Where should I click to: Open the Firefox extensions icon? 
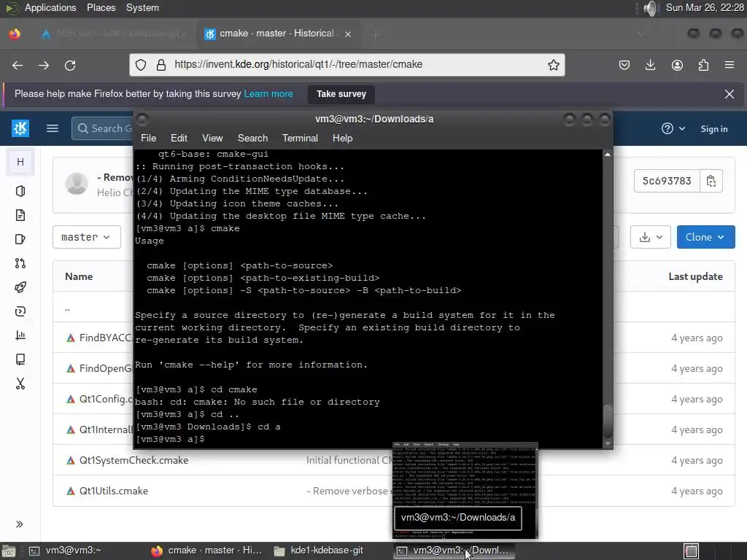tap(703, 65)
